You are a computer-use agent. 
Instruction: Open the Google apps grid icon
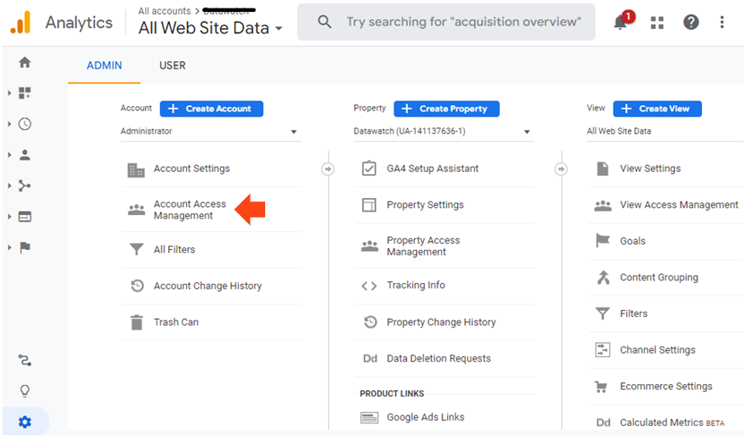657,22
